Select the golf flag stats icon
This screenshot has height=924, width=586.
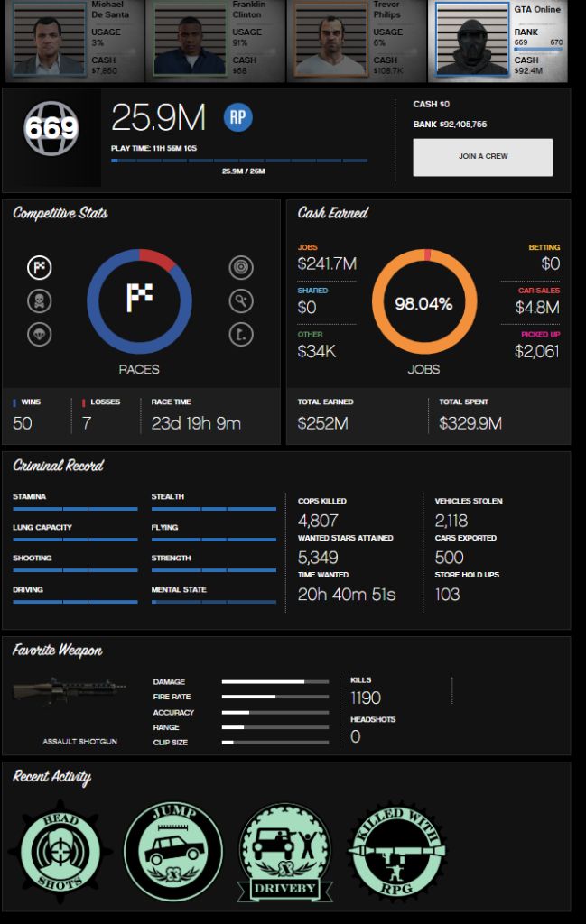click(241, 334)
